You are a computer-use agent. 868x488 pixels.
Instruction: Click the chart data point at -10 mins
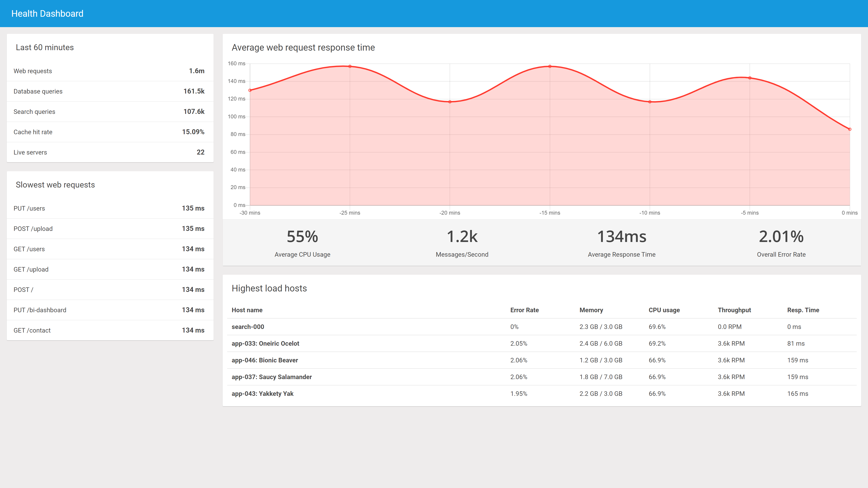click(x=650, y=102)
